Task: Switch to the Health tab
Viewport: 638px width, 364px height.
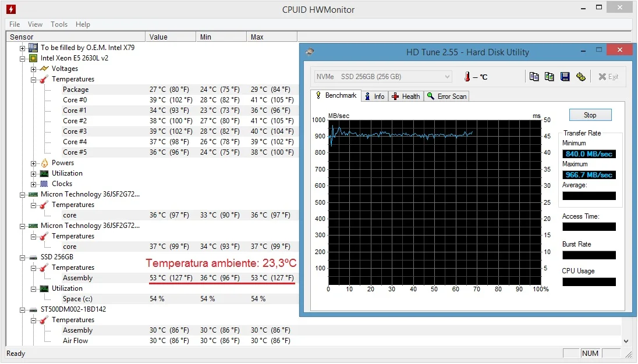Action: click(406, 97)
